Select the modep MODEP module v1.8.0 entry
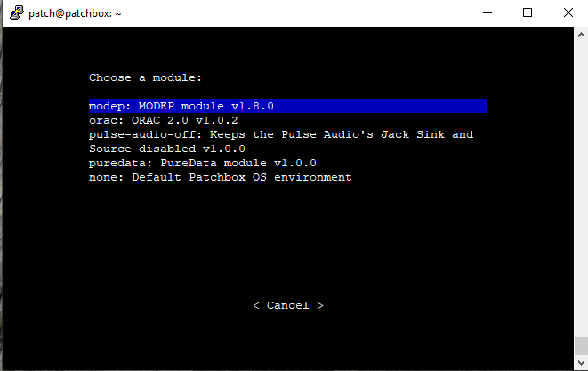 pyautogui.click(x=288, y=106)
